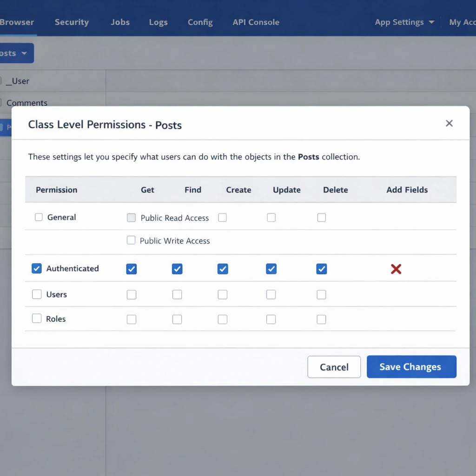476x476 pixels.
Task: Enable Public Read Access checkbox
Action: (132, 218)
